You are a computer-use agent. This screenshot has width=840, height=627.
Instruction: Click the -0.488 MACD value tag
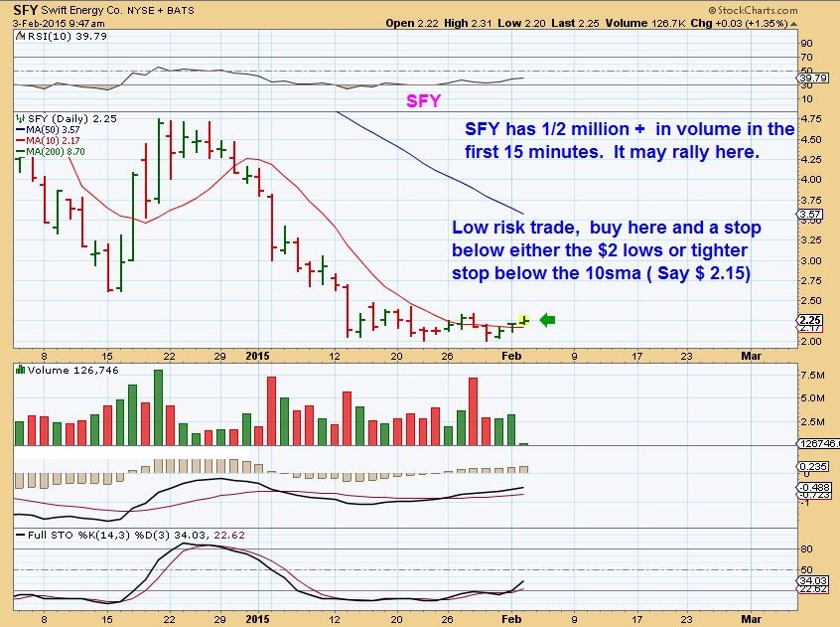pos(815,488)
